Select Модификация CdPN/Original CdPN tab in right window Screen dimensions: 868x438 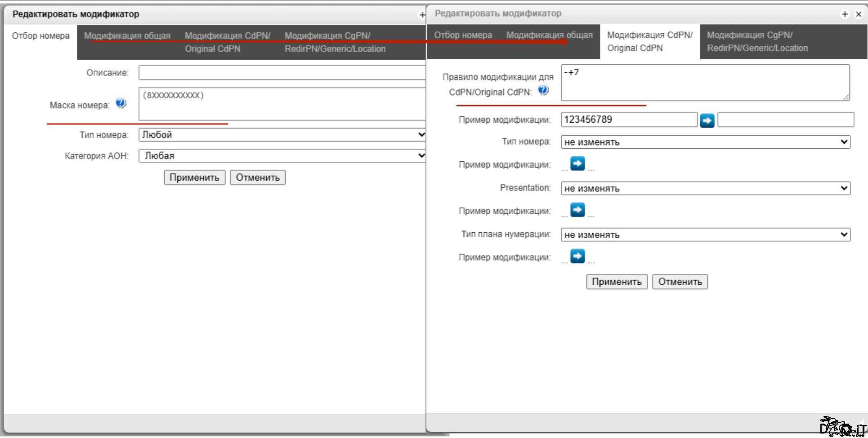650,41
